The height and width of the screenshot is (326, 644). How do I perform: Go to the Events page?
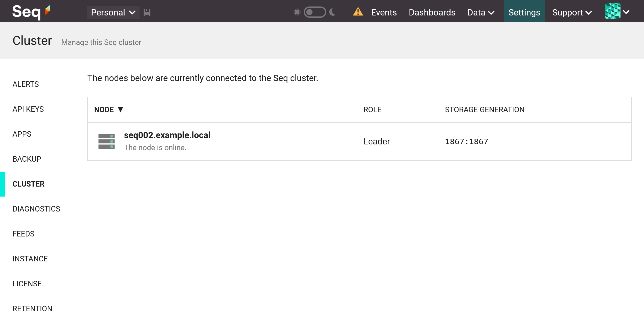click(383, 12)
